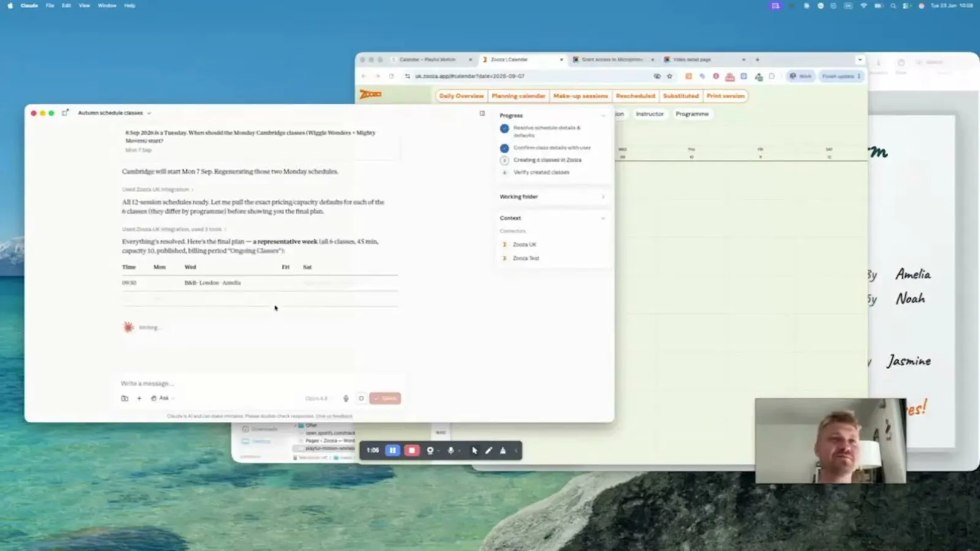980x551 pixels.
Task: Expand Used Zooza UK integration, used 3 tools
Action: [x=175, y=229]
